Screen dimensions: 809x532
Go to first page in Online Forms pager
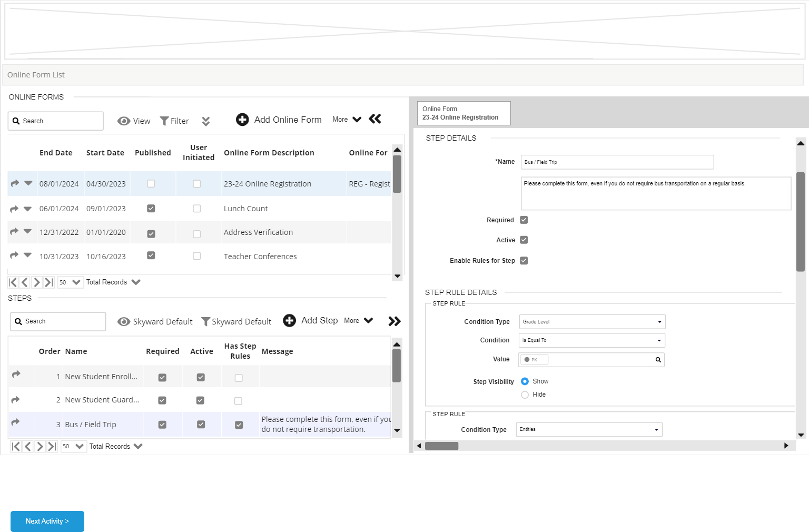click(13, 282)
